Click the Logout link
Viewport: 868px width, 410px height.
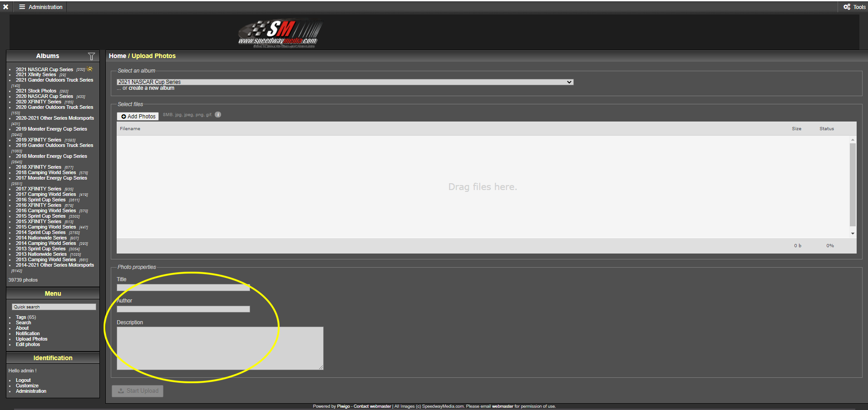pyautogui.click(x=23, y=380)
